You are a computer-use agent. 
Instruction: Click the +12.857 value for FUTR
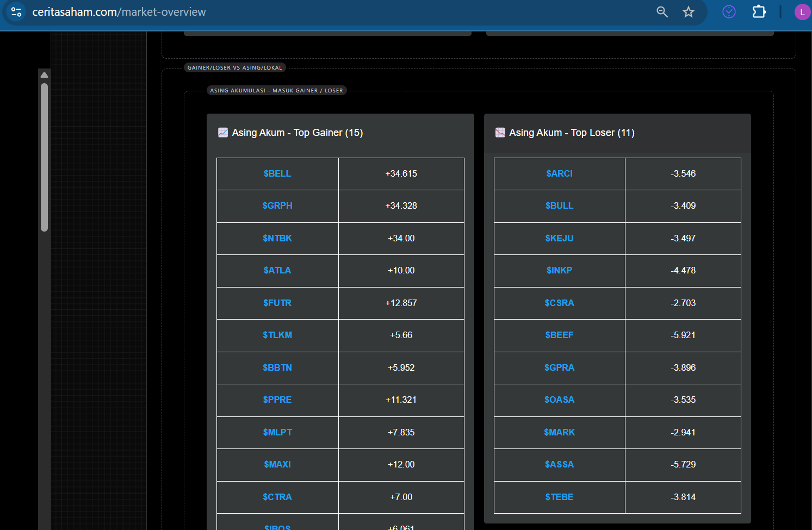click(401, 303)
